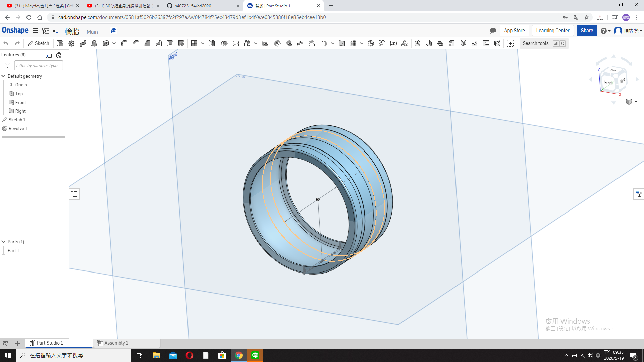Screen dimensions: 644x362
Task: Select the Sweep tool
Action: [x=83, y=43]
